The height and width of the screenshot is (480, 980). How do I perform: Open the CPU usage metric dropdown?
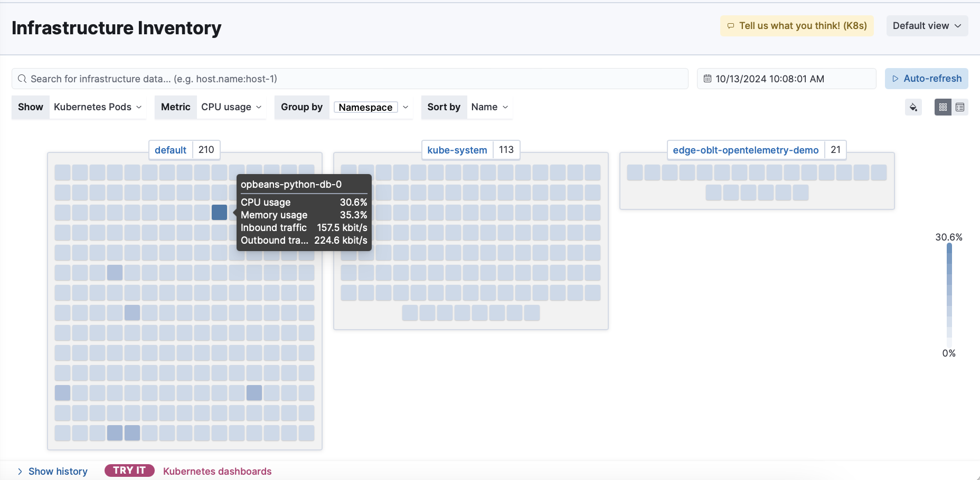231,107
